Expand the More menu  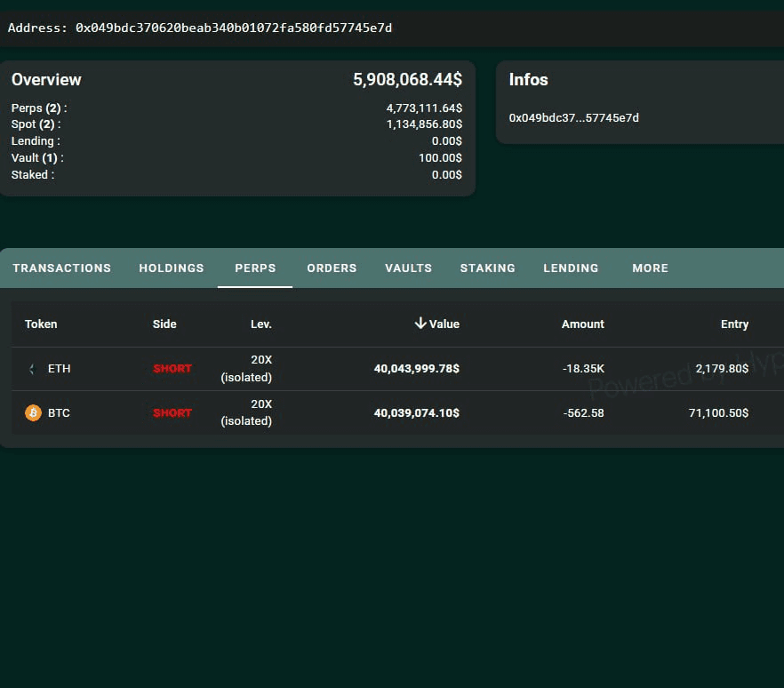(650, 268)
